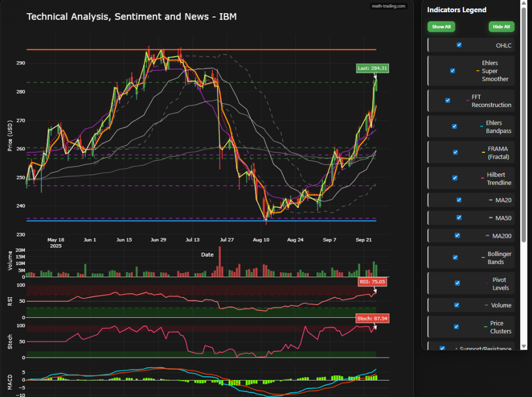The image size is (532, 397).
Task: Click the orange resistance line atop the price chart
Action: [x=201, y=49]
